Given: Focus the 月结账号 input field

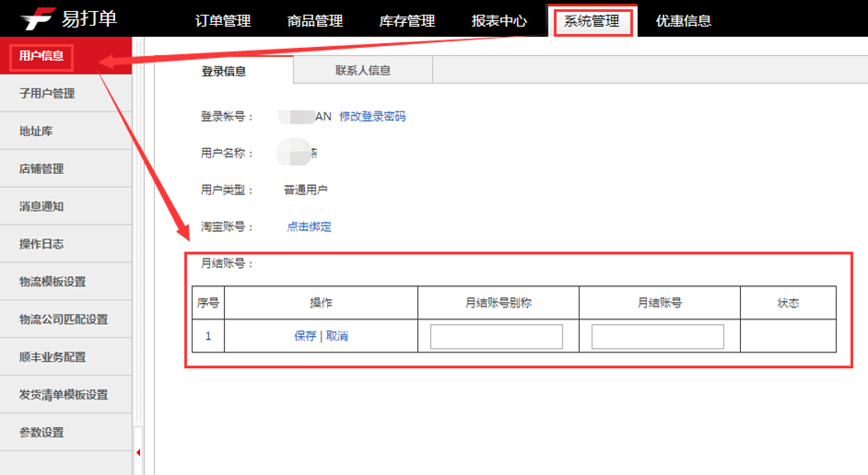Looking at the screenshot, I should click(x=658, y=336).
